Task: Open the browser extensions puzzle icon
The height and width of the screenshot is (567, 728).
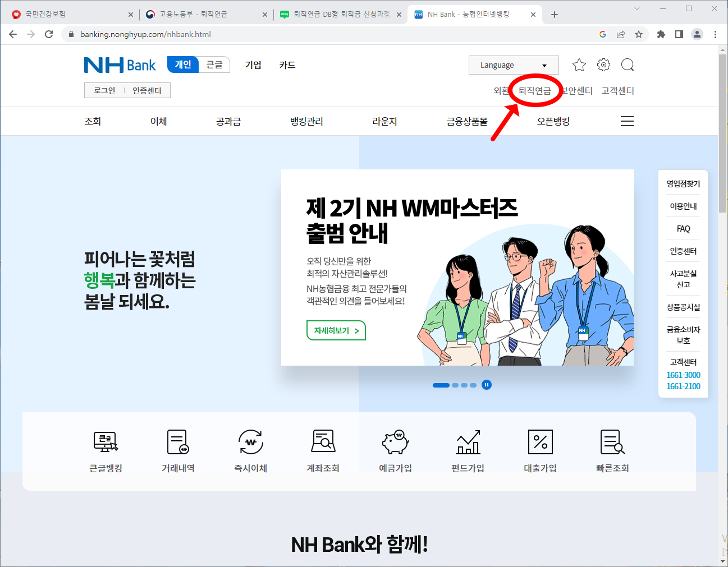Action: coord(661,34)
